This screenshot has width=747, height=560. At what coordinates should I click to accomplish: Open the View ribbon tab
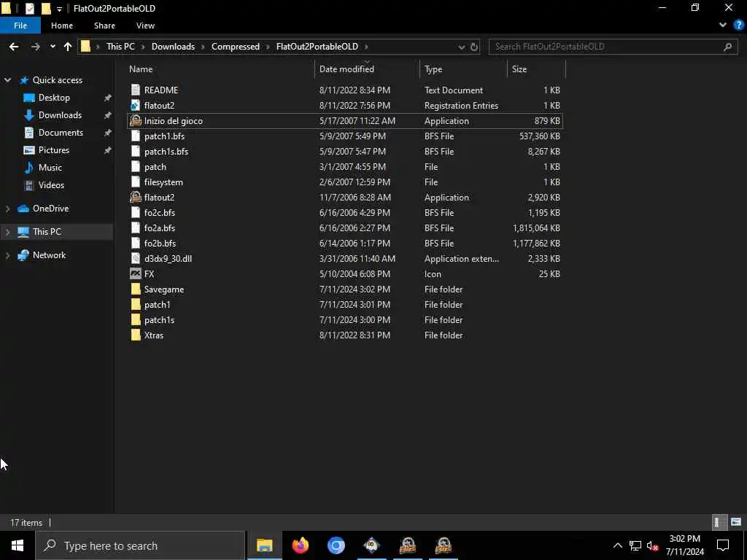click(145, 26)
